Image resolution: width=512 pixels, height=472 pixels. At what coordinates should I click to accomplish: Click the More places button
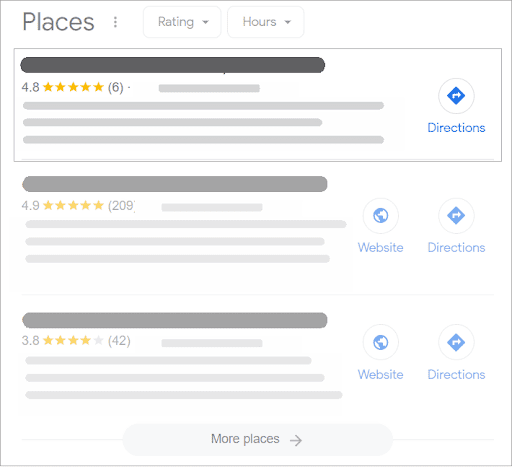[x=257, y=440]
